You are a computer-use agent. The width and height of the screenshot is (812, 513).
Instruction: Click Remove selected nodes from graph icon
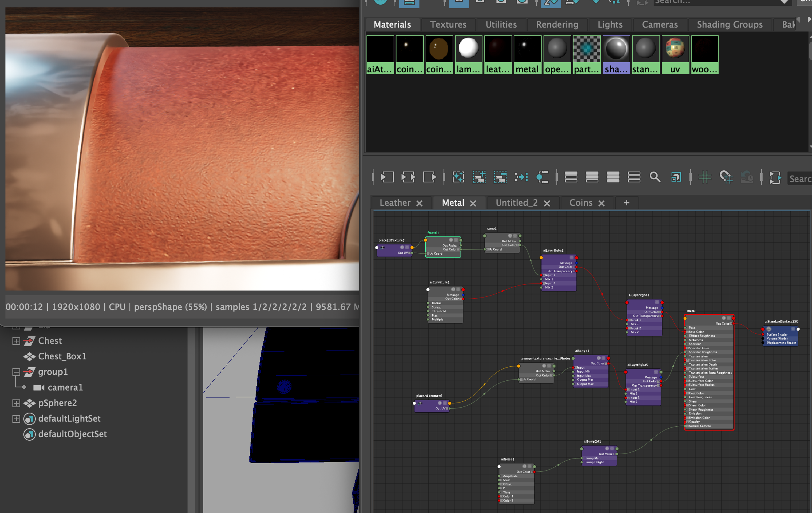click(500, 177)
